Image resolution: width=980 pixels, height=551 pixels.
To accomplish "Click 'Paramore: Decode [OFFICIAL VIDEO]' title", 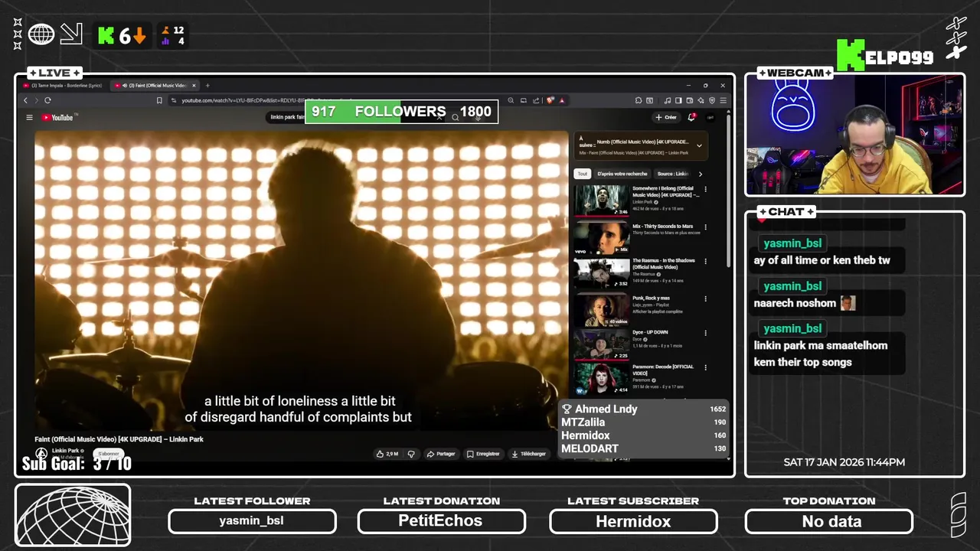I will pos(663,370).
